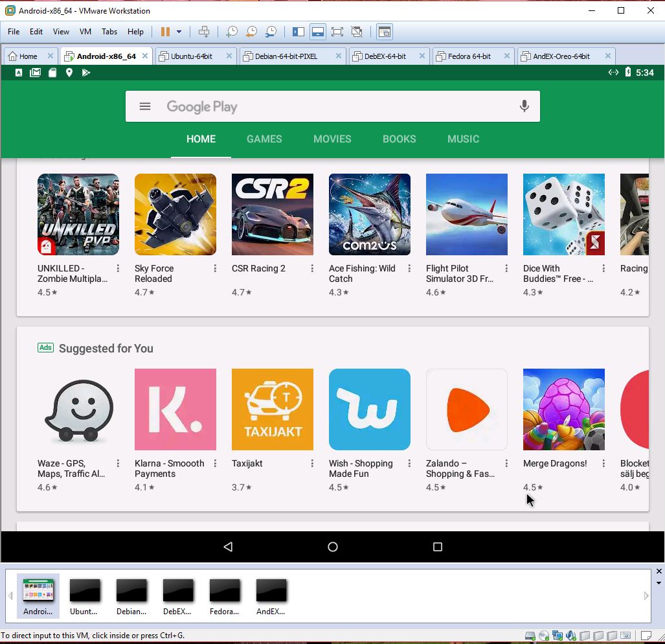Viewport: 665px width, 644px height.
Task: Open the Flight Pilot Simulator 3D icon
Action: (x=466, y=214)
